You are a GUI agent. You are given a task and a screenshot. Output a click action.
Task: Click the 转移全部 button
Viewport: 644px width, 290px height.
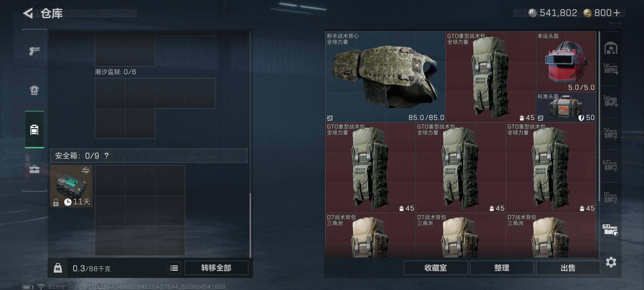tap(216, 268)
